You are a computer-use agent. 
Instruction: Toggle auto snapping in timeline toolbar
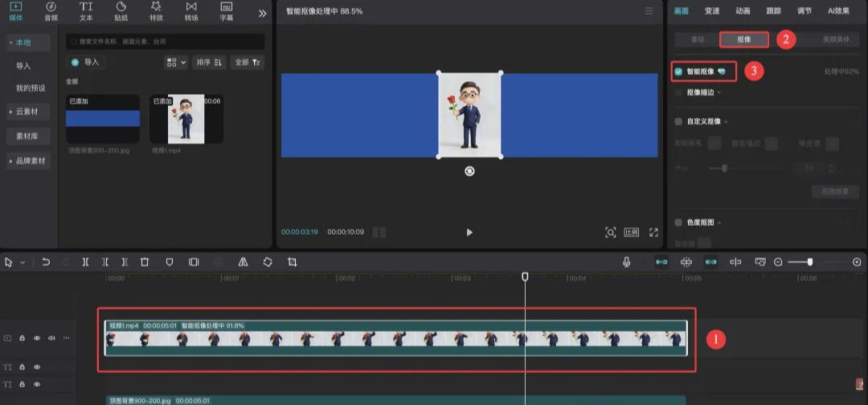686,262
